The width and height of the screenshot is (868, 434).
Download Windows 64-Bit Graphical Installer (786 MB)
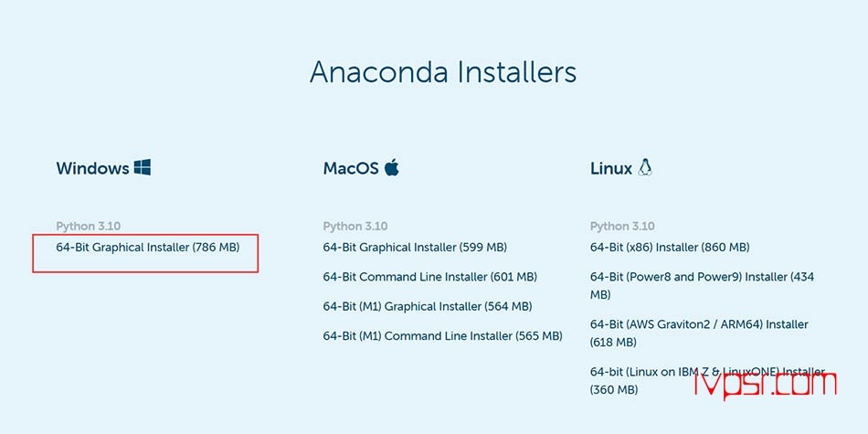click(x=148, y=248)
